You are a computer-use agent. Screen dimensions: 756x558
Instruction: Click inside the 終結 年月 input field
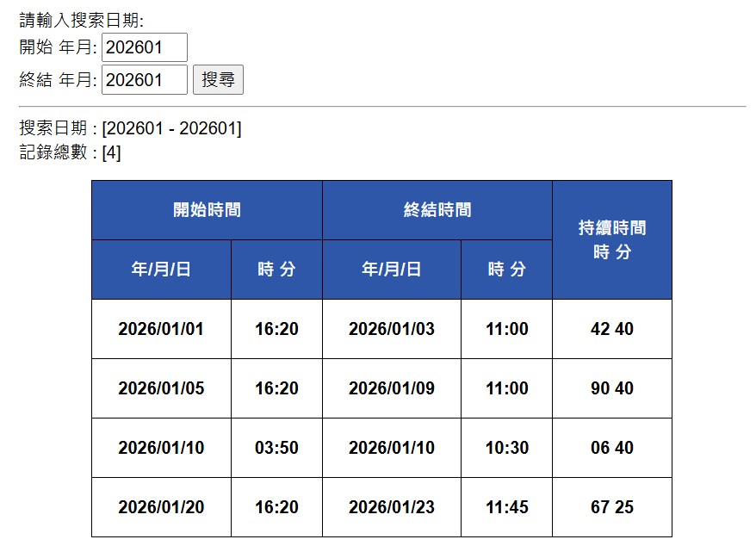(144, 79)
